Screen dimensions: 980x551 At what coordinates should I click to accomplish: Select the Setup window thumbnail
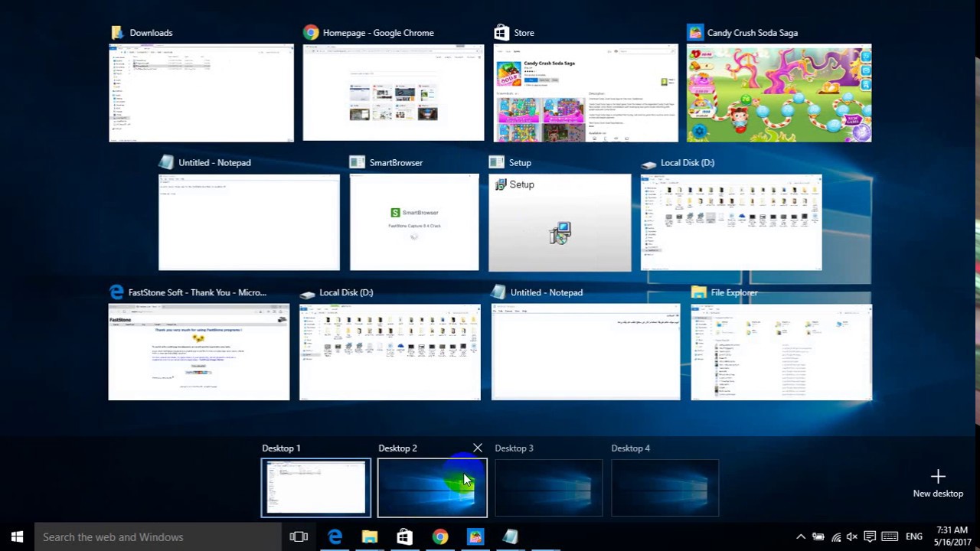click(560, 223)
